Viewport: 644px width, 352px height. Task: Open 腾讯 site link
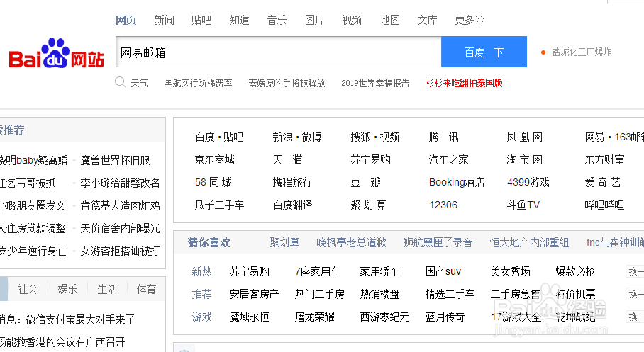coord(443,137)
